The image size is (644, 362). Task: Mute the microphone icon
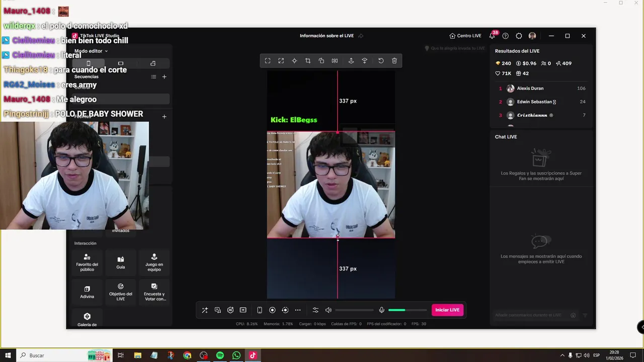click(x=381, y=310)
